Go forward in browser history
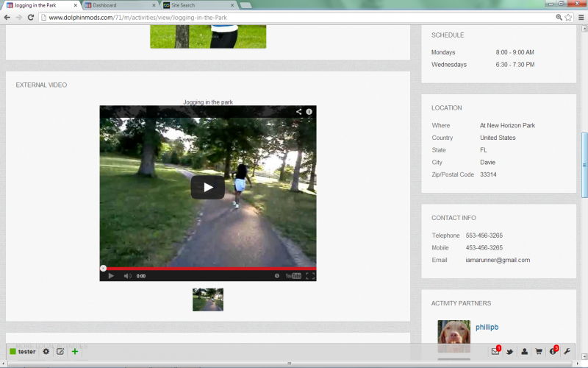Viewport: 588px width, 368px height. (19, 17)
